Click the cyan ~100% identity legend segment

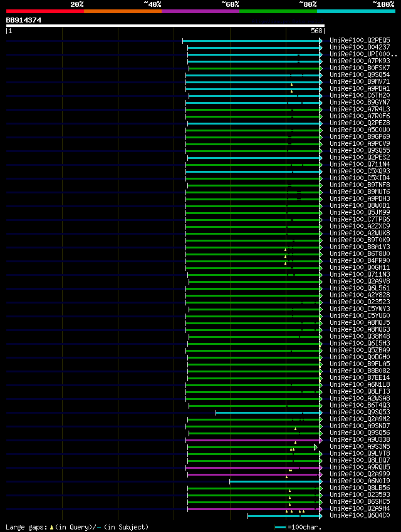click(x=356, y=11)
